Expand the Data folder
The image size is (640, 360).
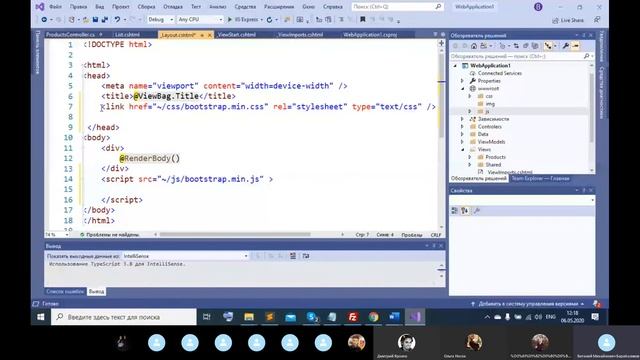(462, 134)
